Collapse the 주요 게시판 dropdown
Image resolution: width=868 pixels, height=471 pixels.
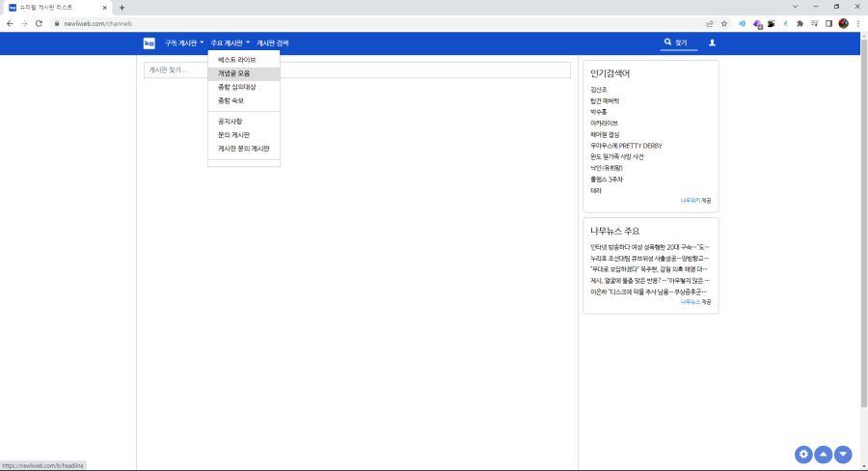coord(230,43)
